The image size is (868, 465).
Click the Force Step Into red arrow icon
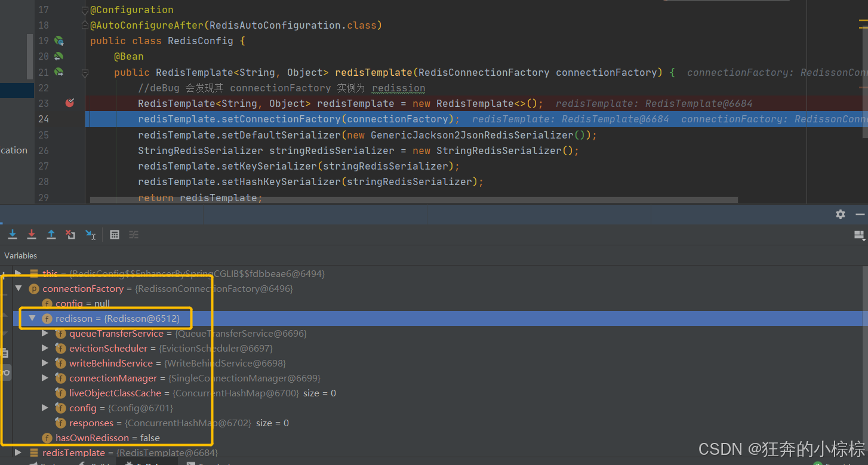[x=32, y=235]
